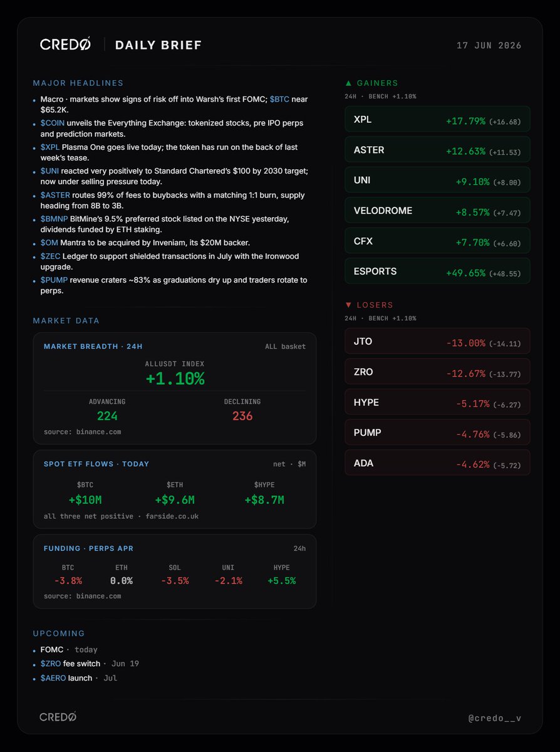Image resolution: width=560 pixels, height=752 pixels.
Task: Open the $COIN ticker link
Action: point(53,123)
